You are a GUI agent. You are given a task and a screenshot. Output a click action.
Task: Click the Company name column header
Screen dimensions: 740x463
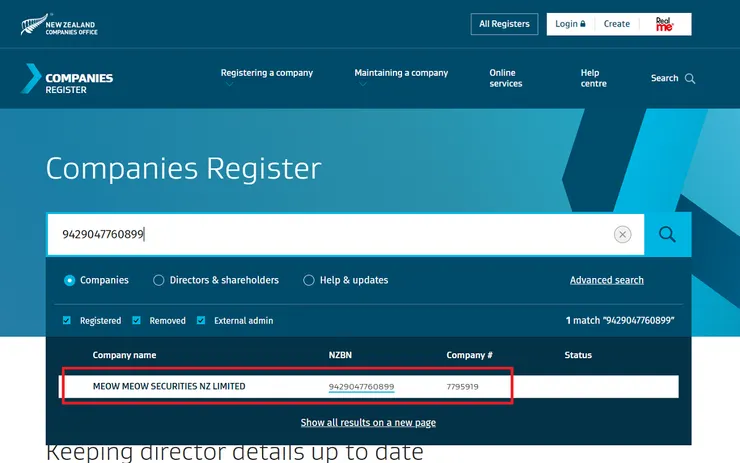[x=124, y=355]
